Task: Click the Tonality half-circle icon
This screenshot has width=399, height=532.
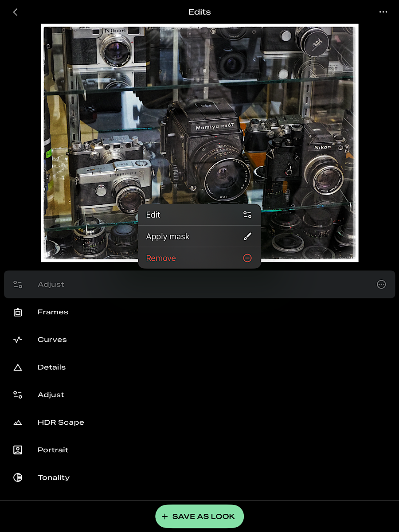Action: pyautogui.click(x=18, y=477)
